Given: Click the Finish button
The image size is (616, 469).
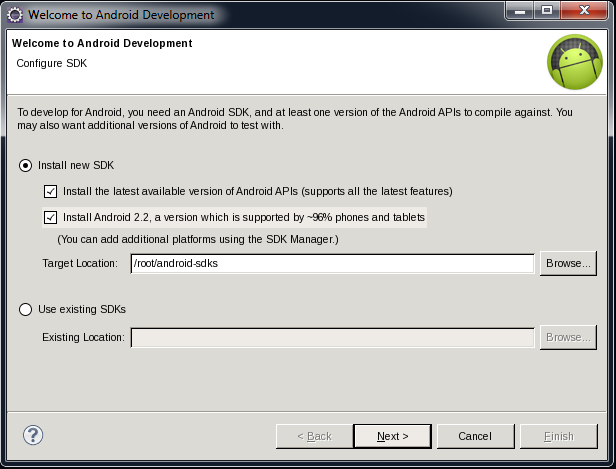Looking at the screenshot, I should [x=558, y=436].
